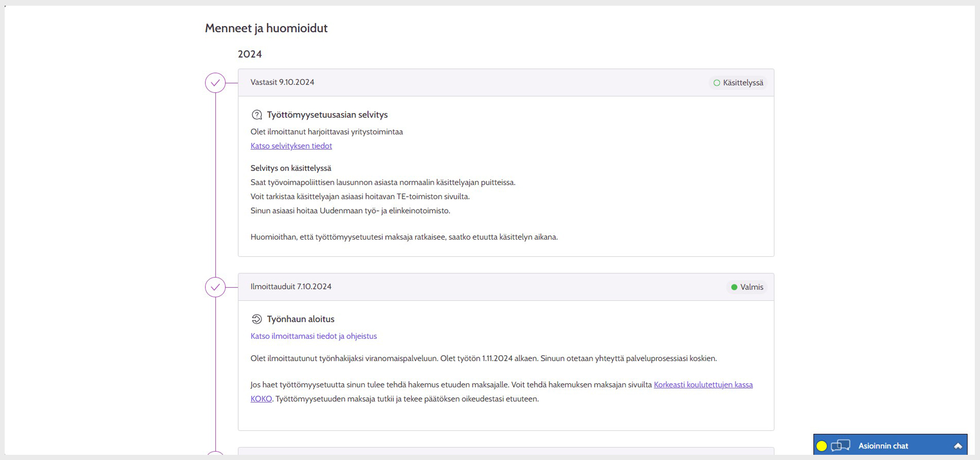Open Katso ilmoittamasi tiedot ja ohjeistus link

pyautogui.click(x=314, y=337)
